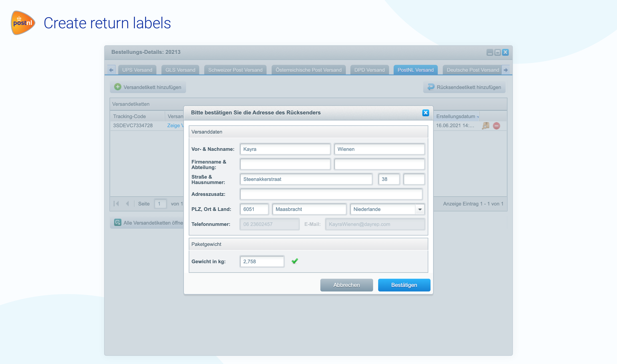Switch to UPS Versand tab
617x364 pixels.
pos(137,70)
